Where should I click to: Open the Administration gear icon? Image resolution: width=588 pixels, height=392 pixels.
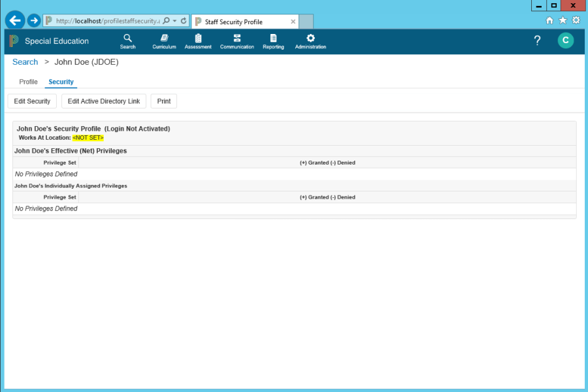pos(310,39)
